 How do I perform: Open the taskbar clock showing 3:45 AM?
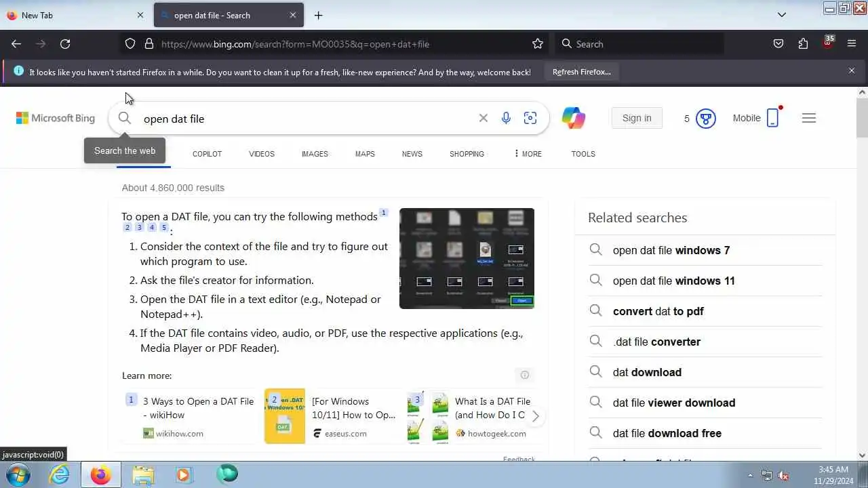pyautogui.click(x=833, y=474)
